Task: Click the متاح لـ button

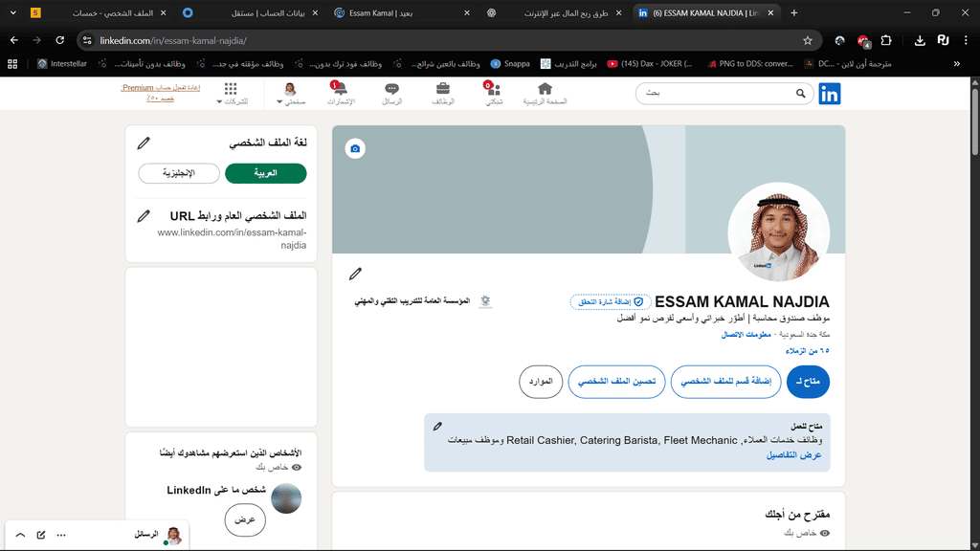Action: [808, 381]
